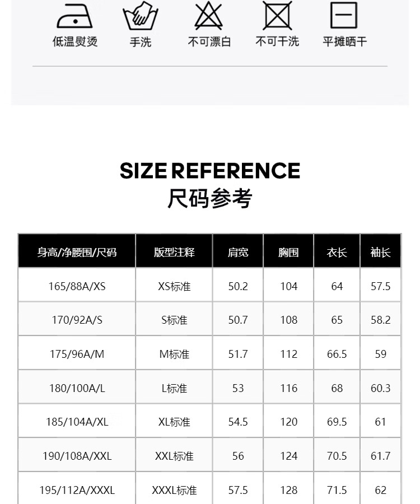
Task: Click the flat-dry square icon
Action: pos(344,15)
